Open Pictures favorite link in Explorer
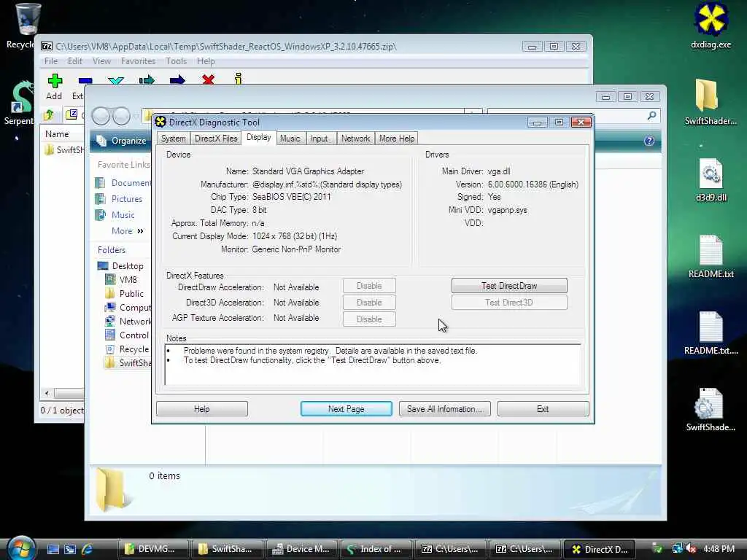 [119, 199]
